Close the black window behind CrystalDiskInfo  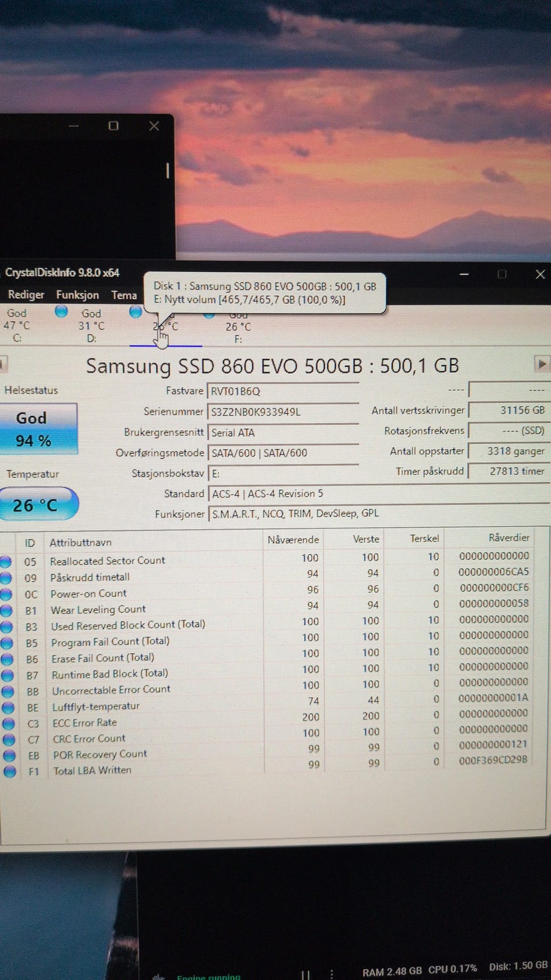point(154,126)
